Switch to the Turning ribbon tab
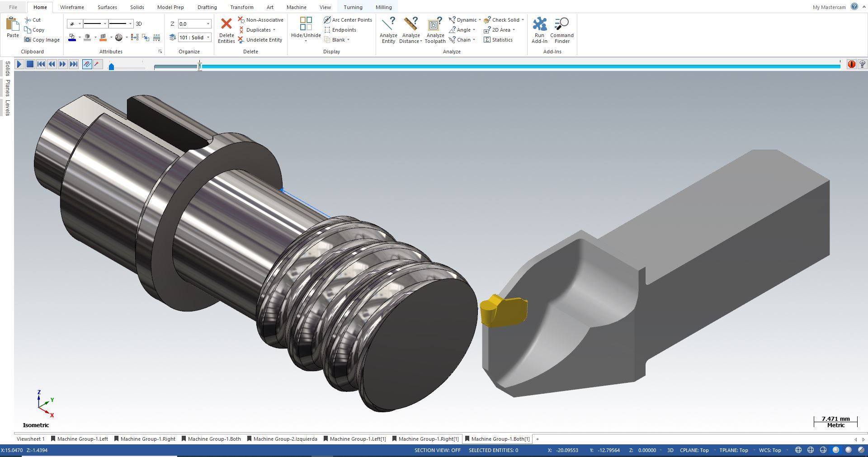 tap(353, 7)
